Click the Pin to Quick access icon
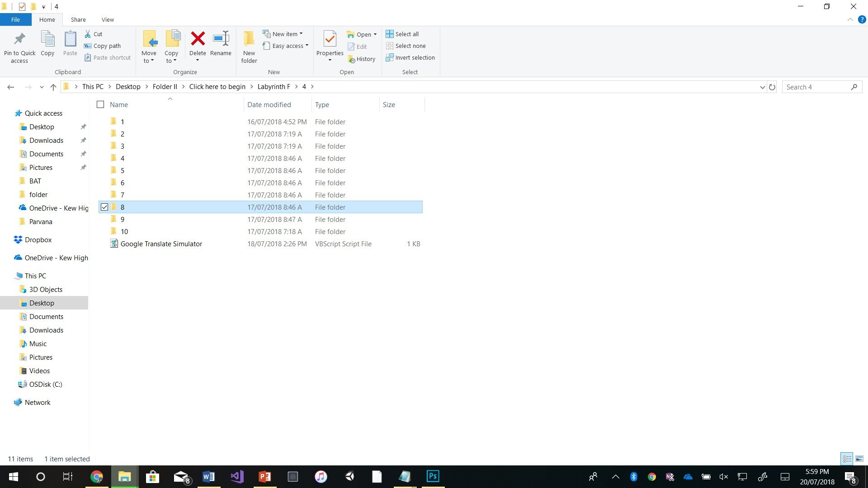The image size is (868, 488). [x=19, y=39]
